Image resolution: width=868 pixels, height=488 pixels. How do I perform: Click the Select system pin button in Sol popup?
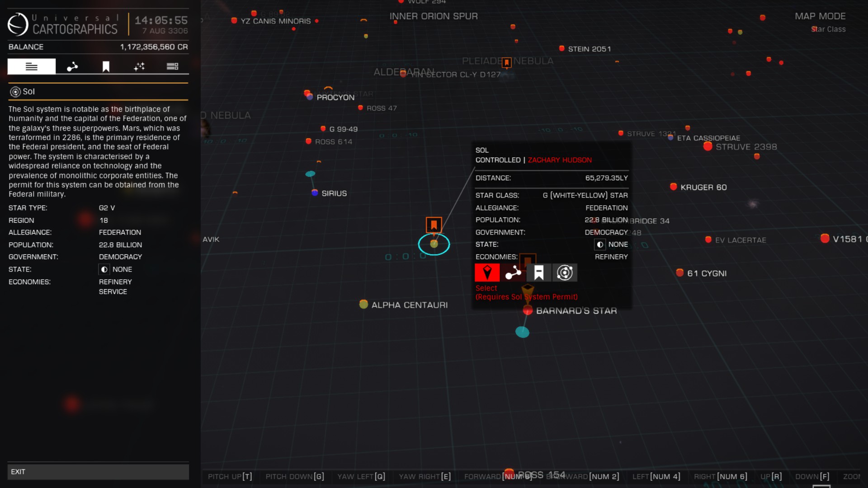point(487,272)
